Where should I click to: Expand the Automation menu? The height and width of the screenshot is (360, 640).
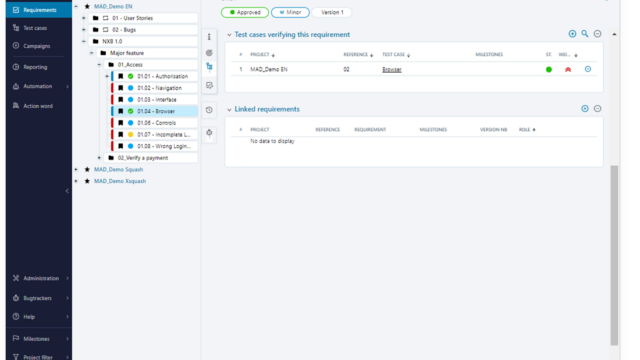(39, 86)
